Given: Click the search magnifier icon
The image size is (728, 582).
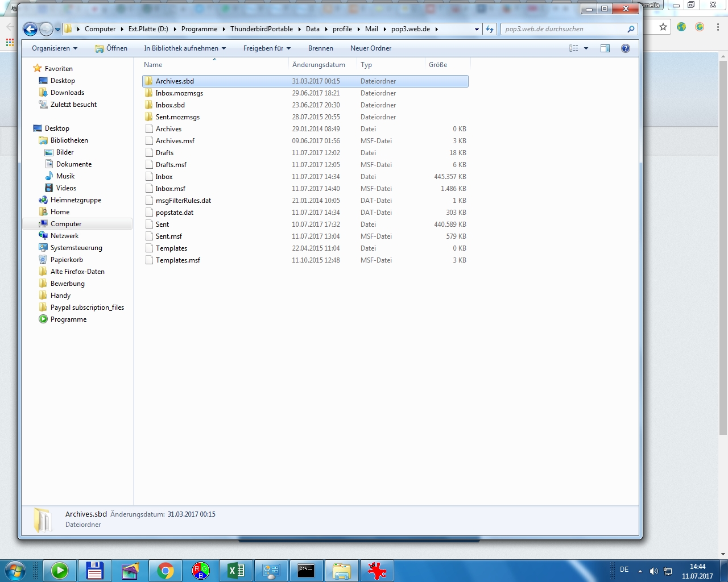Looking at the screenshot, I should coord(631,29).
